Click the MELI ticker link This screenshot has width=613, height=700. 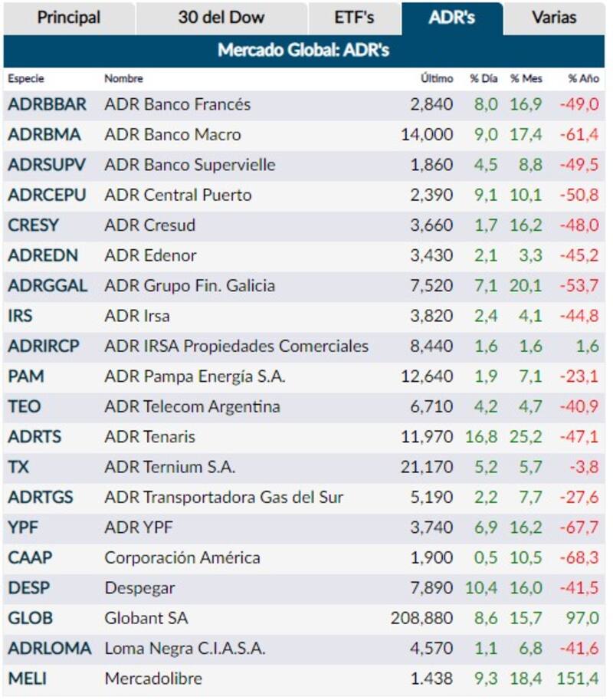[27, 679]
